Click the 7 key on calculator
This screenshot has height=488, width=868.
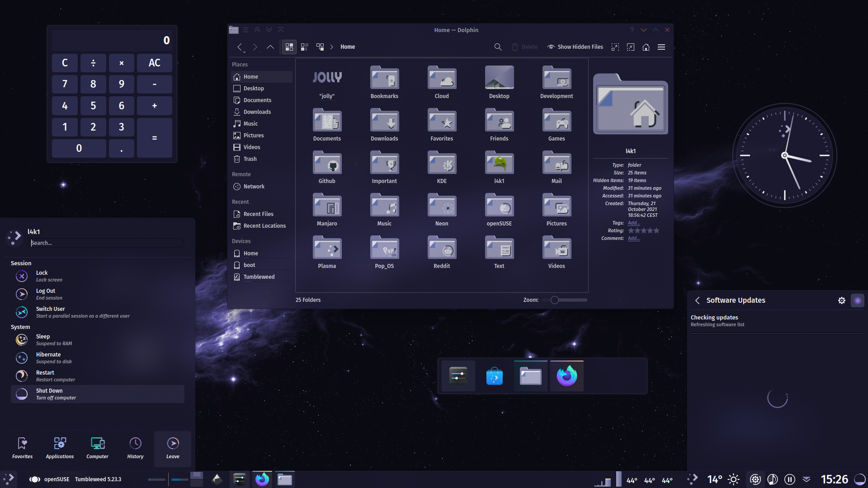(x=65, y=84)
